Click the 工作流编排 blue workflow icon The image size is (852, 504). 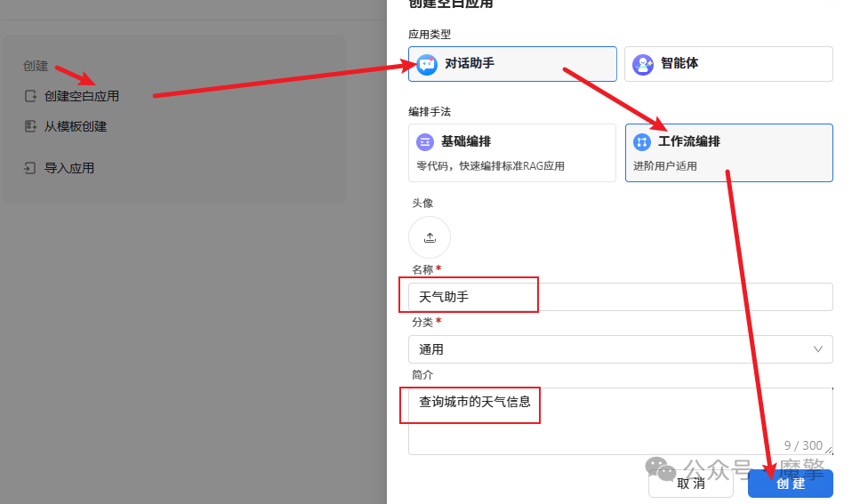pyautogui.click(x=642, y=142)
